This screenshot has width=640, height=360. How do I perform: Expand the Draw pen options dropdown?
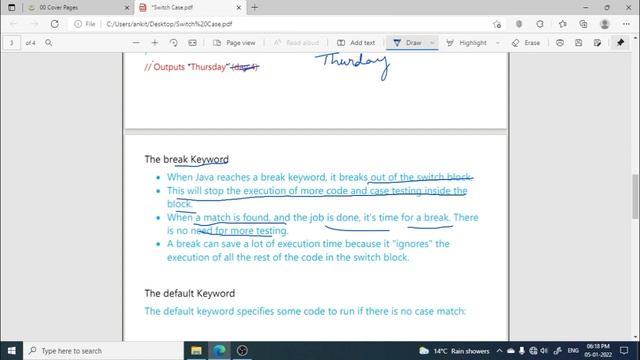[x=432, y=43]
